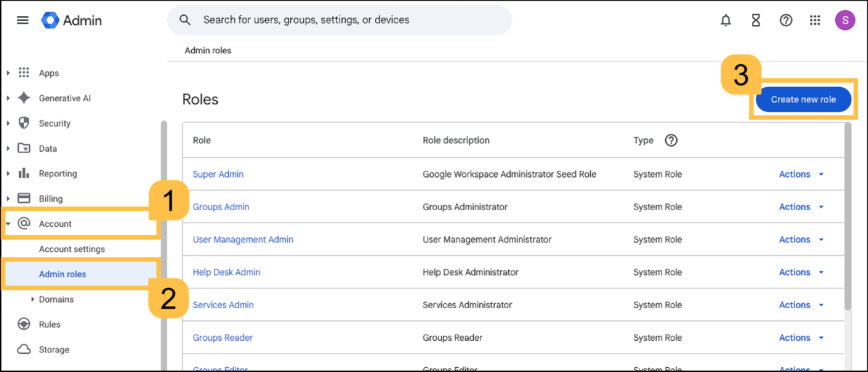Image resolution: width=868 pixels, height=372 pixels.
Task: Open the Billing sidebar item
Action: click(x=51, y=199)
